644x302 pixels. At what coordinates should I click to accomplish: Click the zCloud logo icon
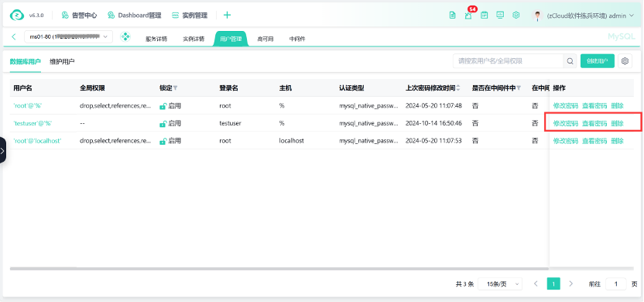(17, 15)
